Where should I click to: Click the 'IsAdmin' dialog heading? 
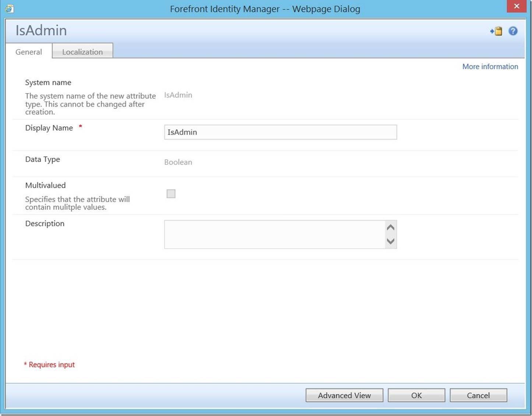[41, 31]
